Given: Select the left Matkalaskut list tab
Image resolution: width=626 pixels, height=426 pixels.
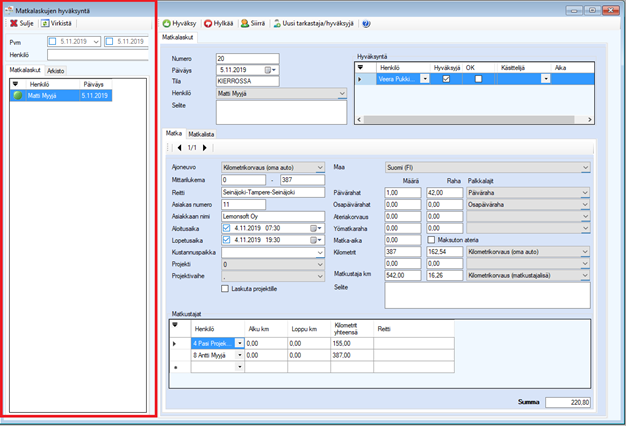Looking at the screenshot, I should click(25, 70).
